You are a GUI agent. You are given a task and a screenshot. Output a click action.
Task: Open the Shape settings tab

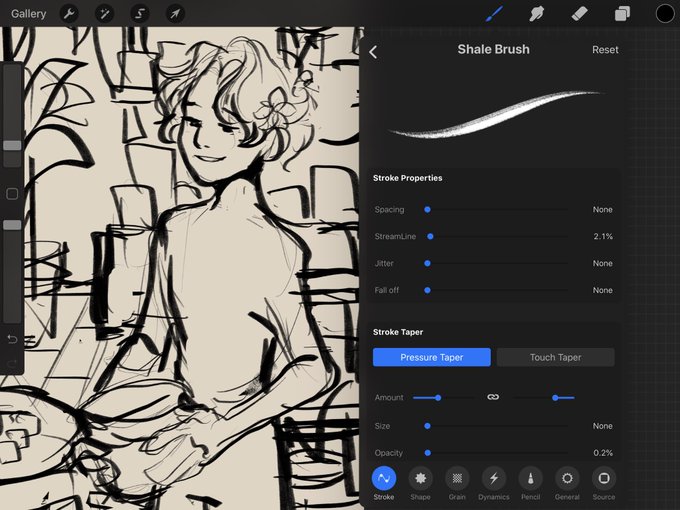click(420, 484)
